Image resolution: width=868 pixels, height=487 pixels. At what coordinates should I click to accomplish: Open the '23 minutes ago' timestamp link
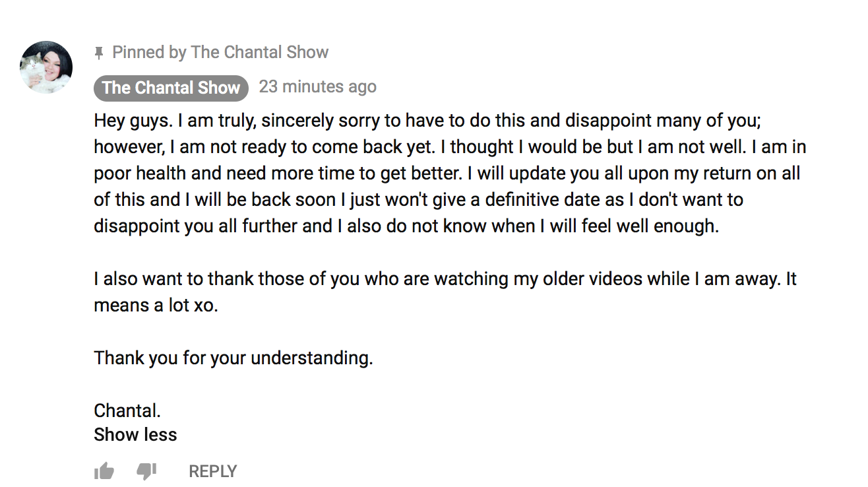pyautogui.click(x=318, y=86)
